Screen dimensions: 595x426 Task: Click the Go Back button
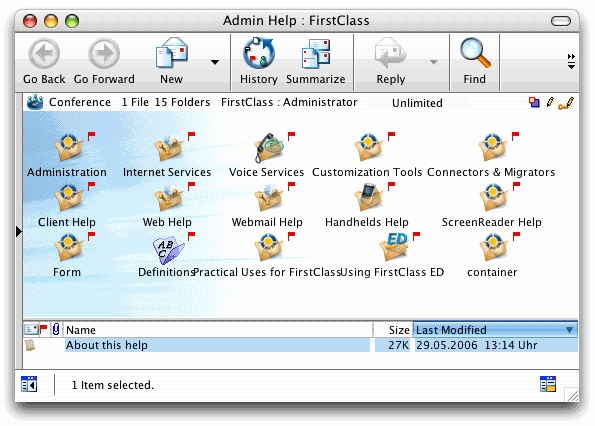[x=44, y=61]
